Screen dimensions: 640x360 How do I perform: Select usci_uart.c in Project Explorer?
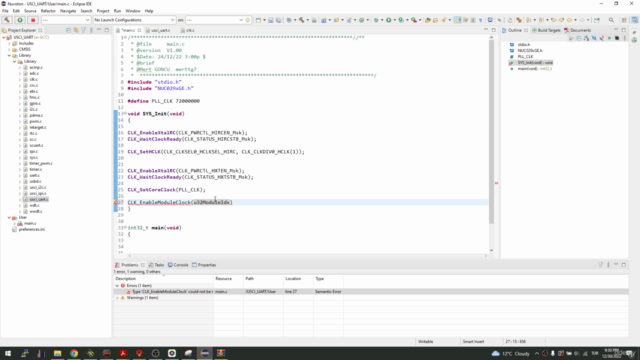pos(39,200)
